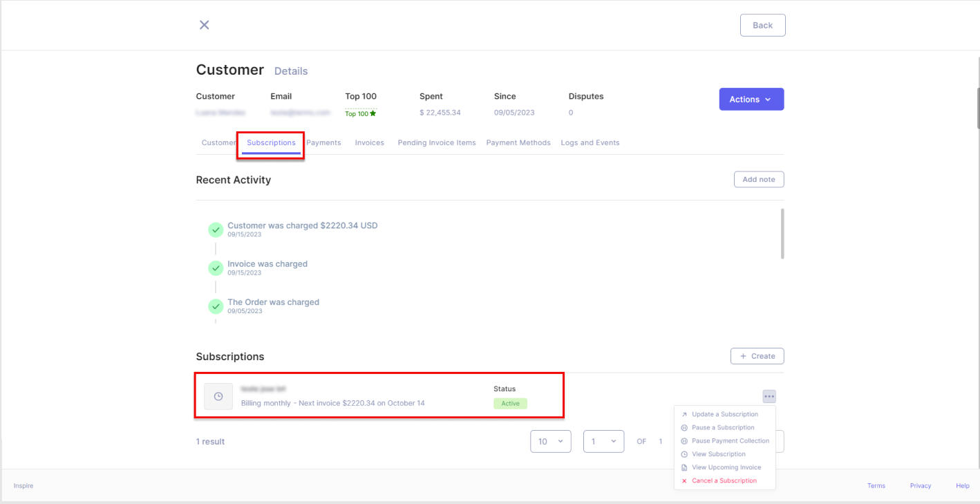Click the page vertical scrollbar

pos(977,108)
